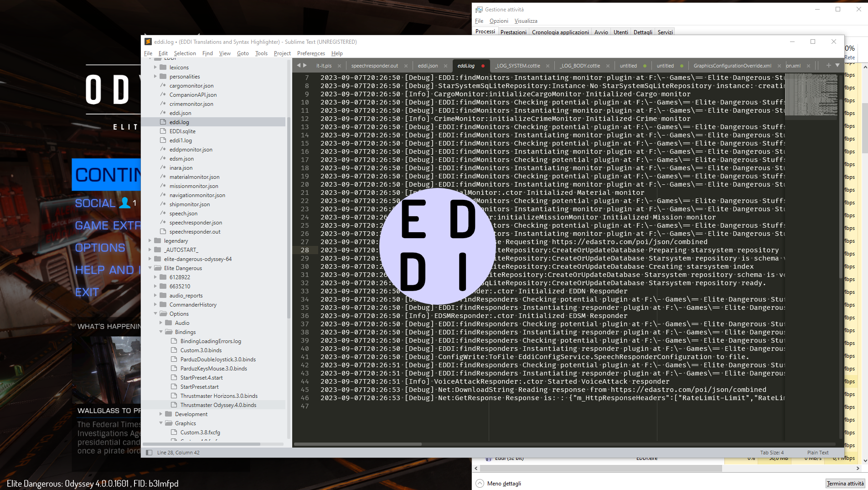Open the Selection menu
The image size is (868, 490).
[x=185, y=53]
